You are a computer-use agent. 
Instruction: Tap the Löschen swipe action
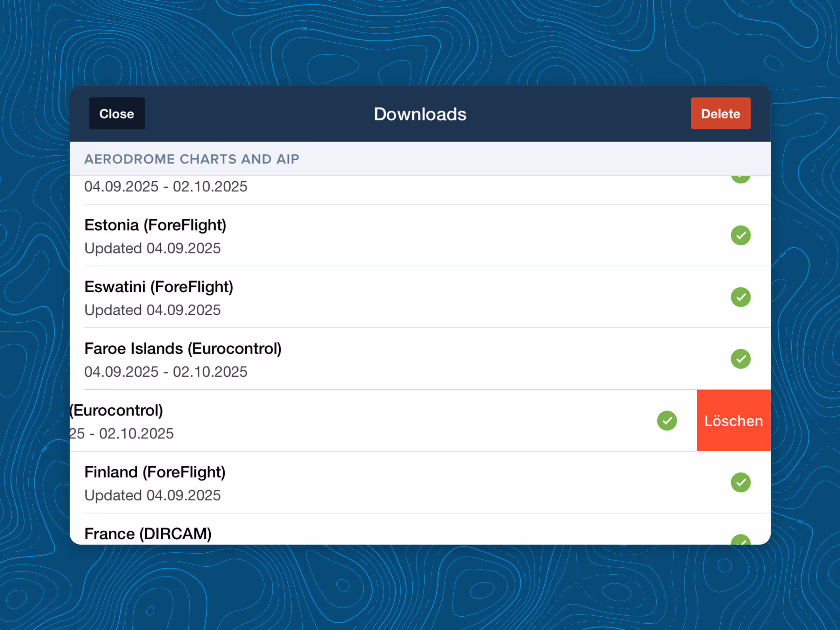733,421
